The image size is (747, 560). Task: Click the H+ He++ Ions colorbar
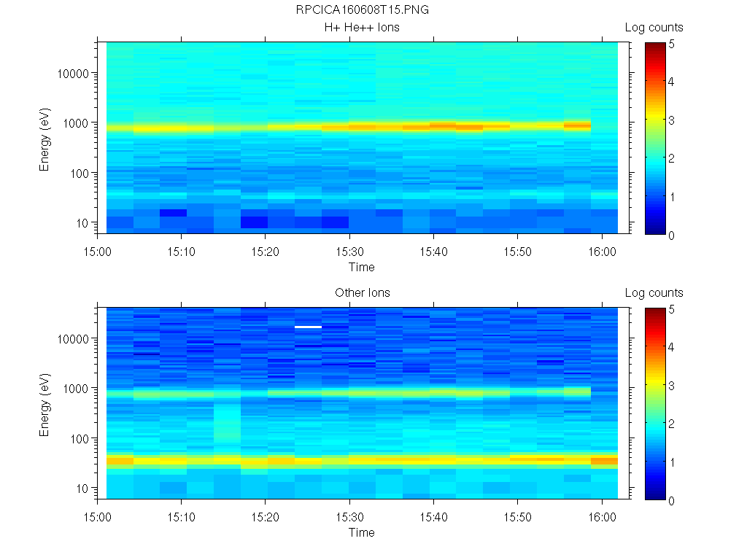pos(655,139)
